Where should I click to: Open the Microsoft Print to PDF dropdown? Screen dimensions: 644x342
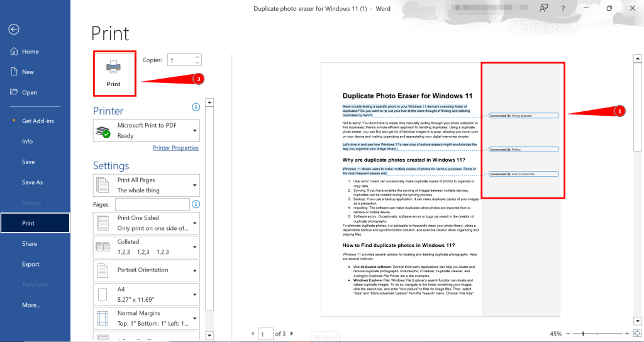(x=147, y=131)
